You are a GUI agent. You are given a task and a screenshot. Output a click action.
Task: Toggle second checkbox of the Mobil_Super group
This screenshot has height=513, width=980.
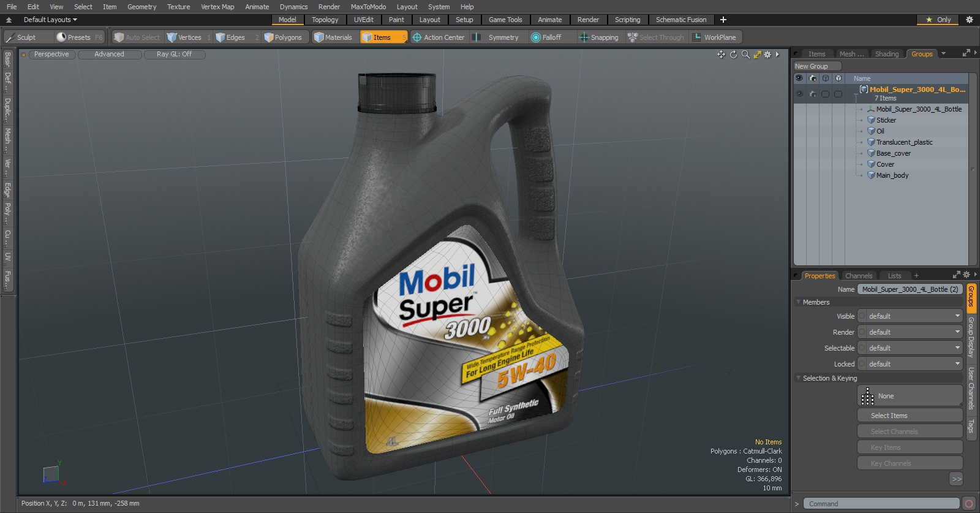838,94
